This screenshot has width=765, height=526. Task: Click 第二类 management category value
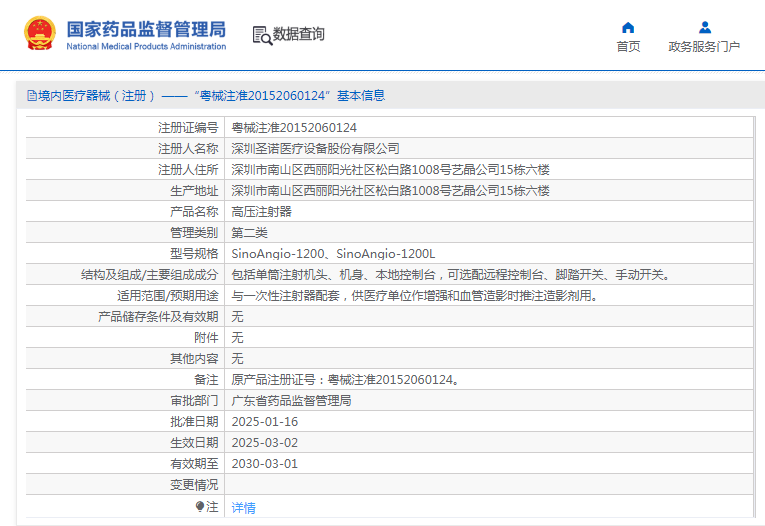click(249, 233)
